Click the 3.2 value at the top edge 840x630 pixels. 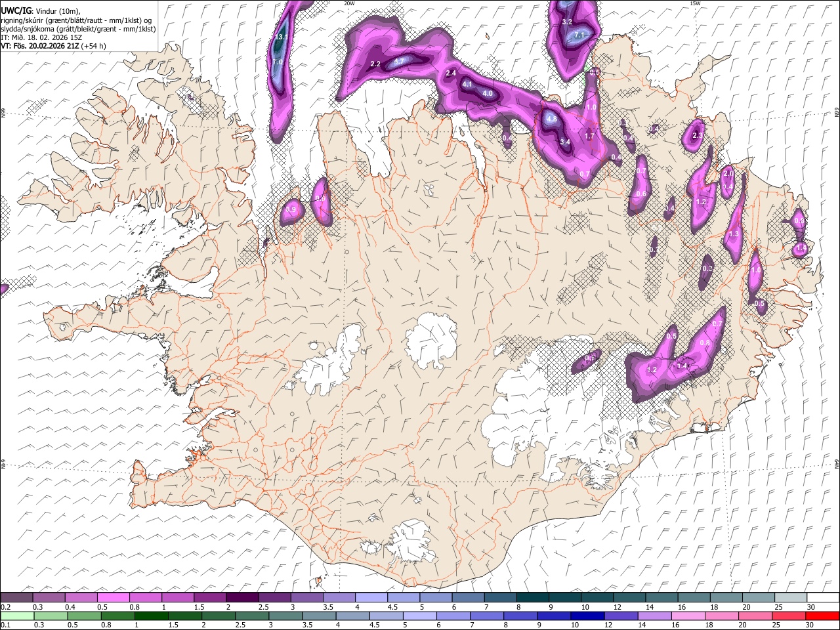click(x=567, y=22)
